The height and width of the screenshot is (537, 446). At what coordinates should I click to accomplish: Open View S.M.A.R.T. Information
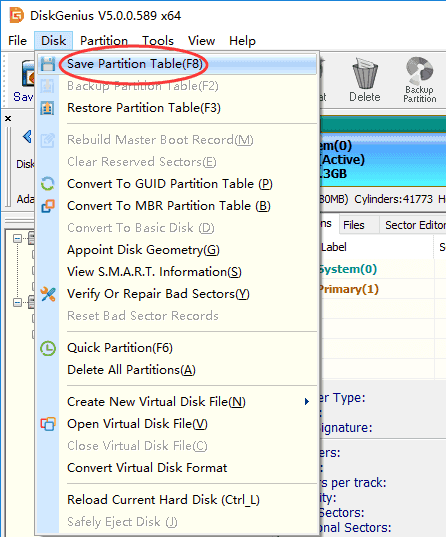(x=177, y=272)
